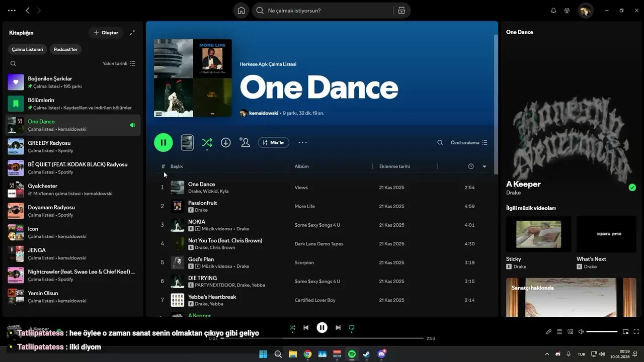Enter full screen mode in player

click(x=636, y=332)
